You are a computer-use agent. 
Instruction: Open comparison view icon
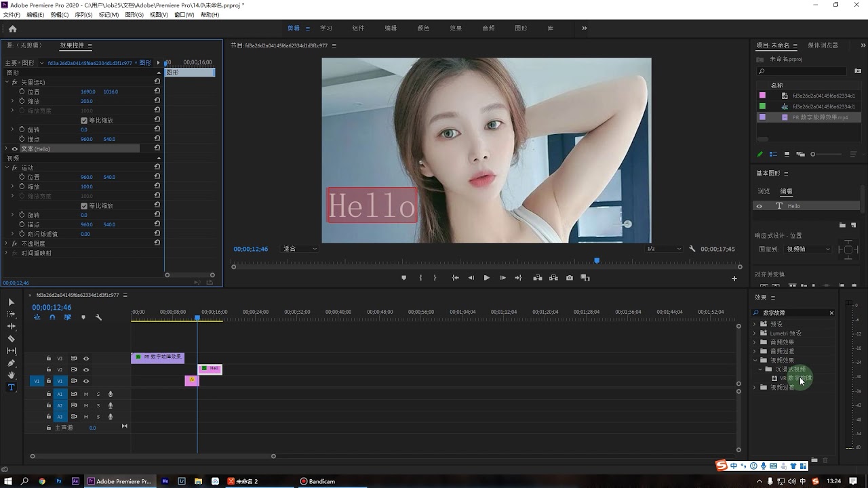click(x=585, y=278)
